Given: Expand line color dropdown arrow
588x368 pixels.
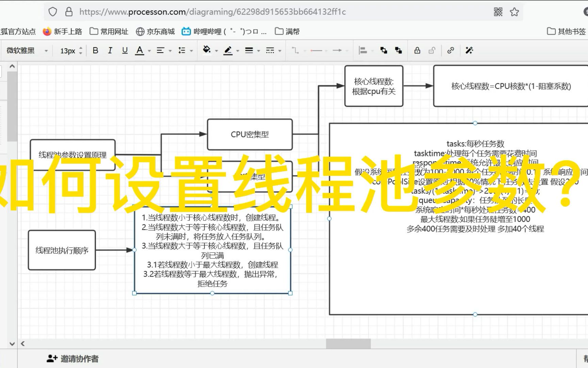Looking at the screenshot, I should tap(238, 51).
